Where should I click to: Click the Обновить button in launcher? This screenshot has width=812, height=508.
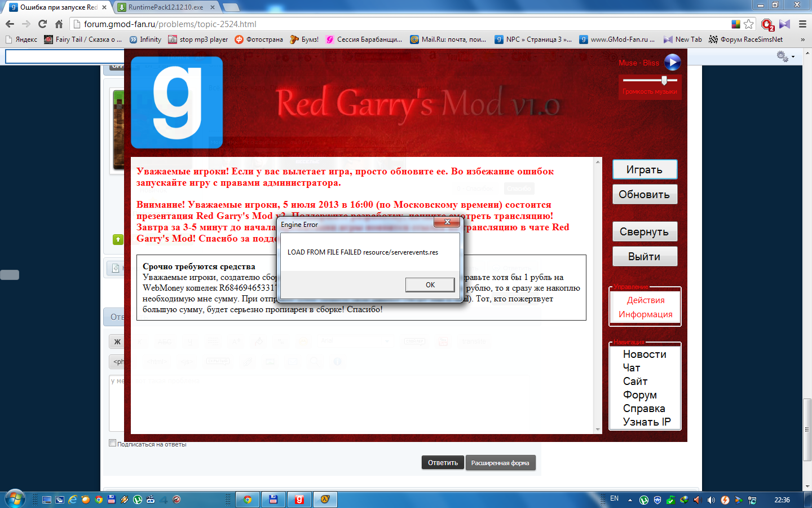645,195
